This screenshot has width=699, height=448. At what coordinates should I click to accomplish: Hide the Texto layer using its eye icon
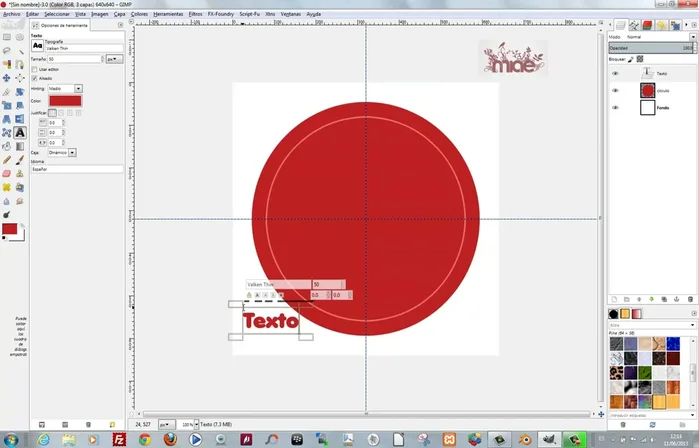pos(616,73)
